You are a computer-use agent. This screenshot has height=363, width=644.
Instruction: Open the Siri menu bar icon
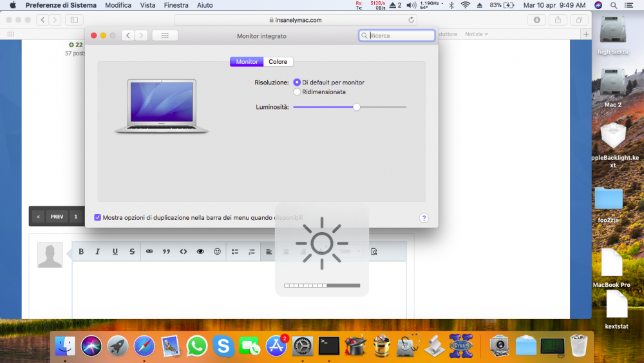click(598, 5)
